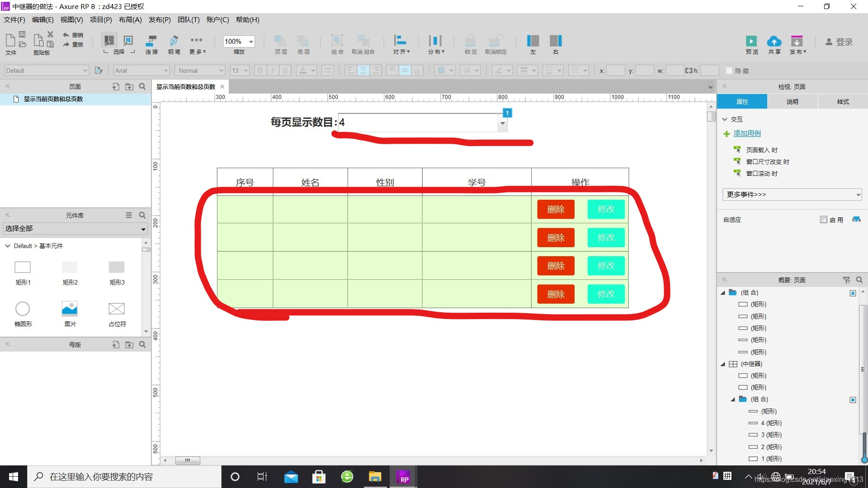Image resolution: width=868 pixels, height=488 pixels.
Task: Collapse the 中继器 tree node
Action: pyautogui.click(x=723, y=364)
